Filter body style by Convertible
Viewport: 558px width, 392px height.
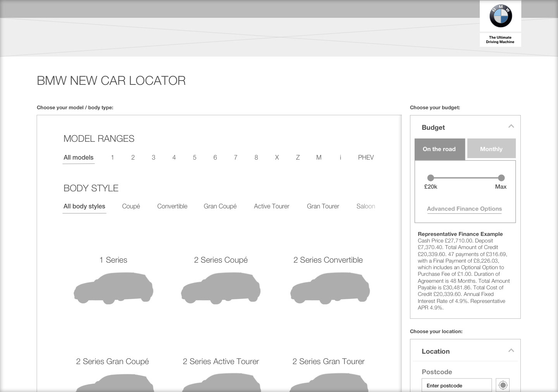click(x=172, y=206)
